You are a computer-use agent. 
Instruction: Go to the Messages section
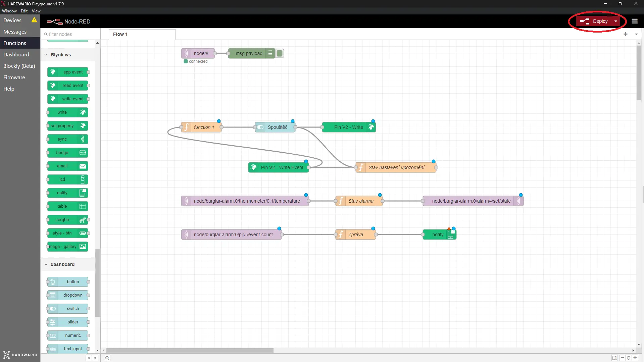(20, 32)
